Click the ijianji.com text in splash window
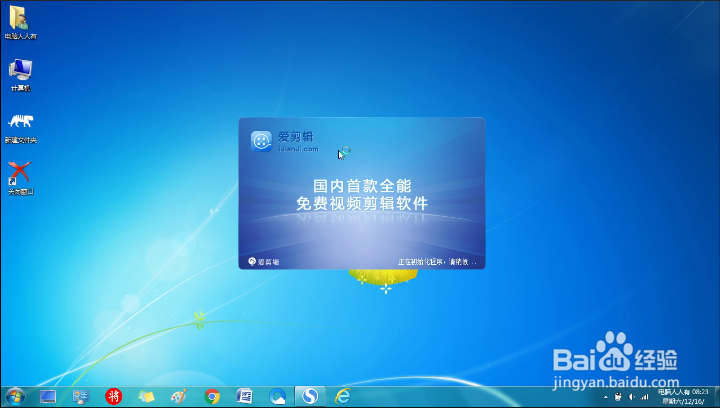The image size is (720, 408). 298,149
